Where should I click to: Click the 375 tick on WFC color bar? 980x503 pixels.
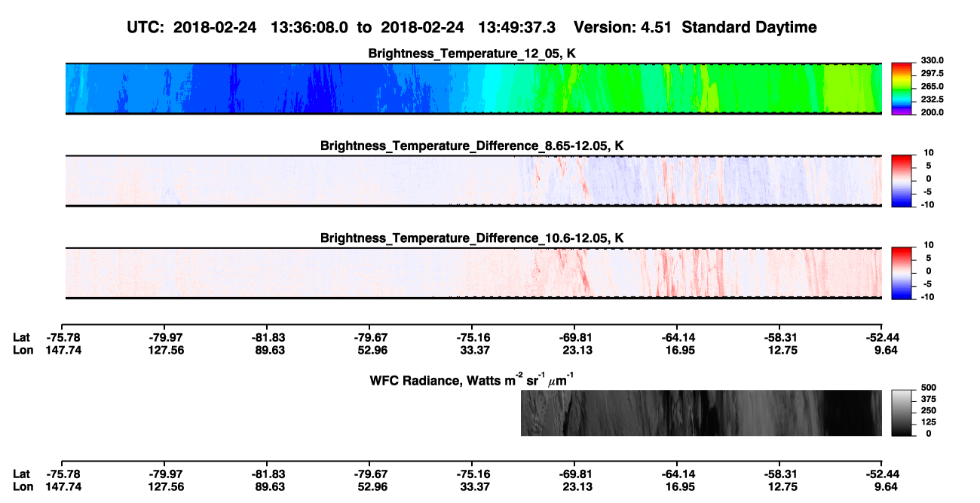point(928,399)
